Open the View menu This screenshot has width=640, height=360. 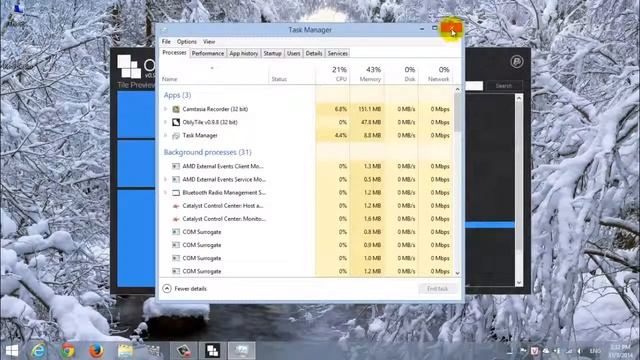point(209,42)
